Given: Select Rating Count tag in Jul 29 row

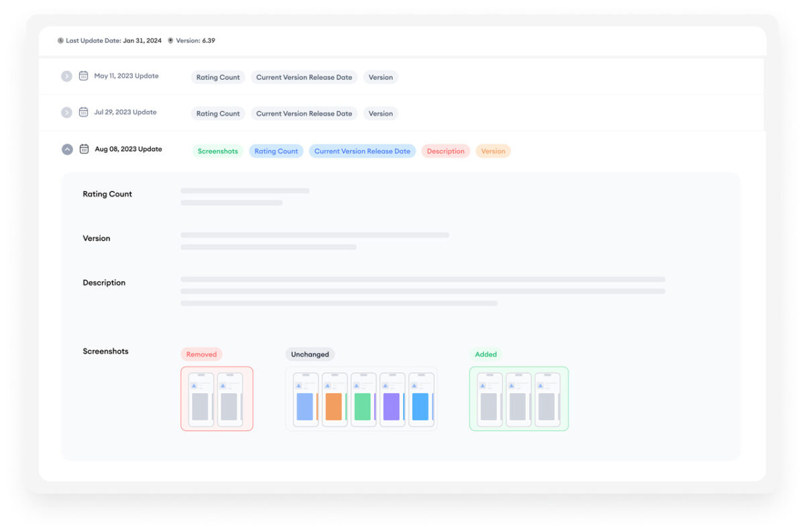Looking at the screenshot, I should click(218, 113).
